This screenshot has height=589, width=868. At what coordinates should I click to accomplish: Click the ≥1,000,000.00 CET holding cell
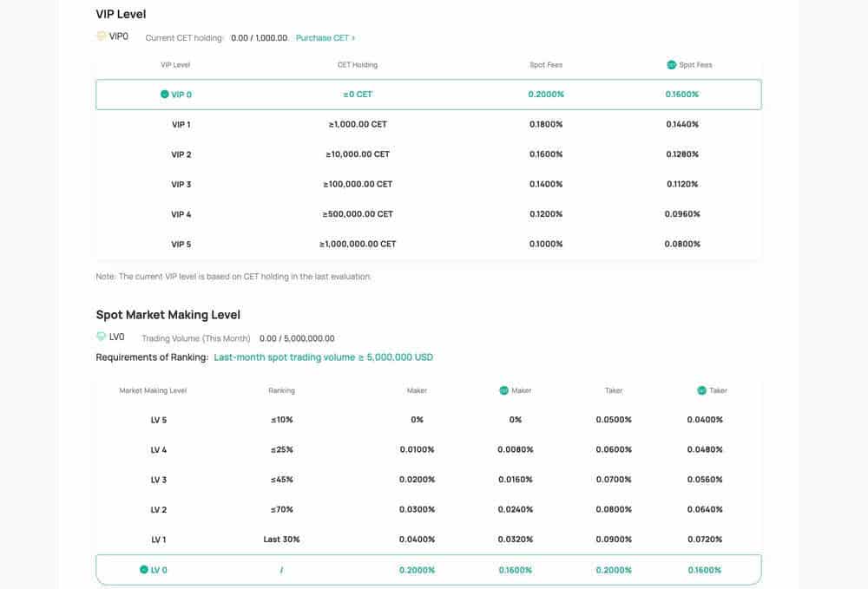(358, 244)
